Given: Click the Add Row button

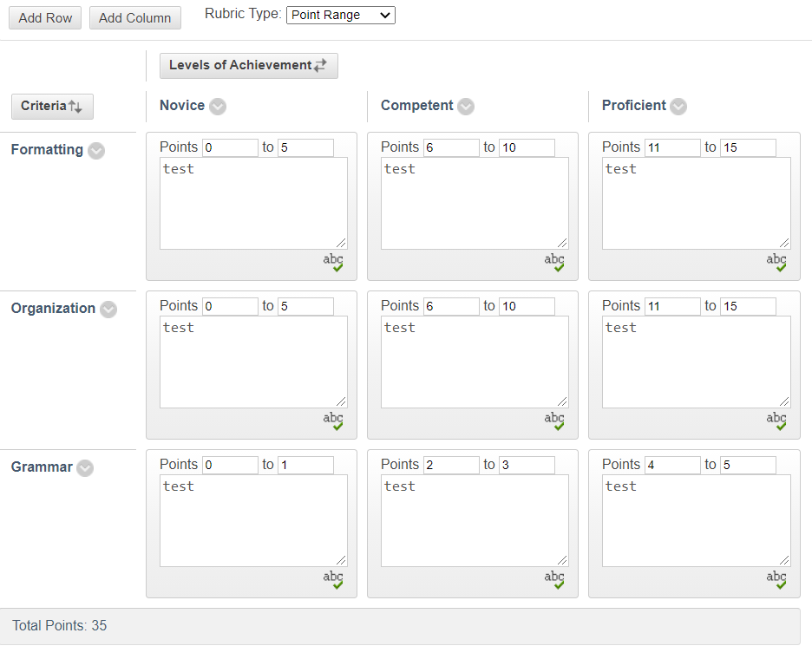Looking at the screenshot, I should click(44, 17).
